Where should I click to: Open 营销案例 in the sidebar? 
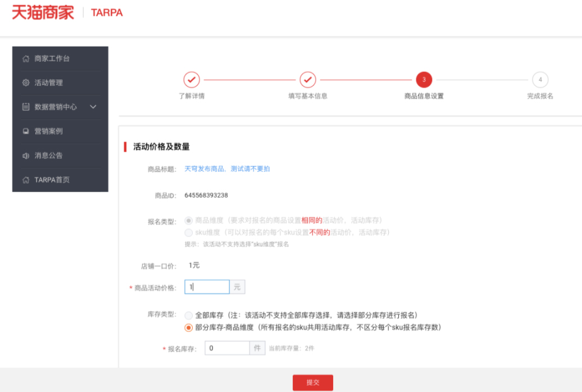point(48,131)
